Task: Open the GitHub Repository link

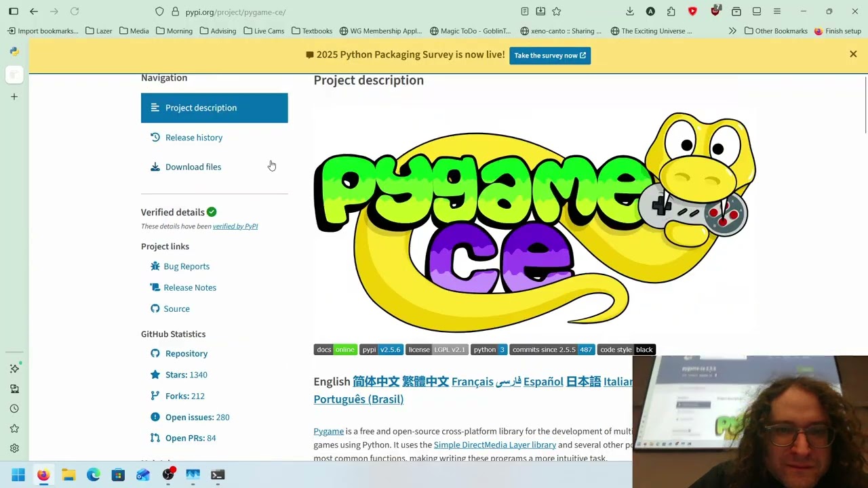Action: 186,353
